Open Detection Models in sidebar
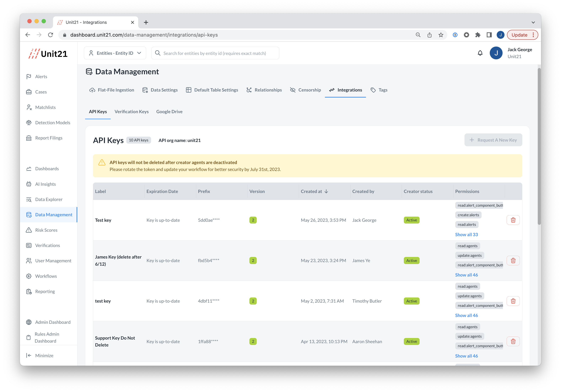 [x=52, y=123]
